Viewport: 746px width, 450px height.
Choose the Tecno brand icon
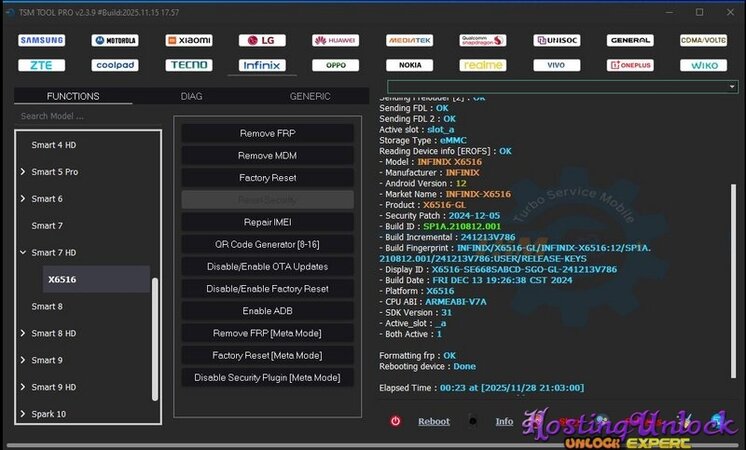[x=188, y=65]
